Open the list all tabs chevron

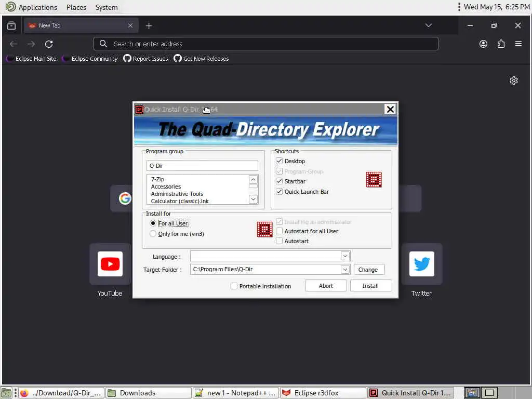click(428, 25)
